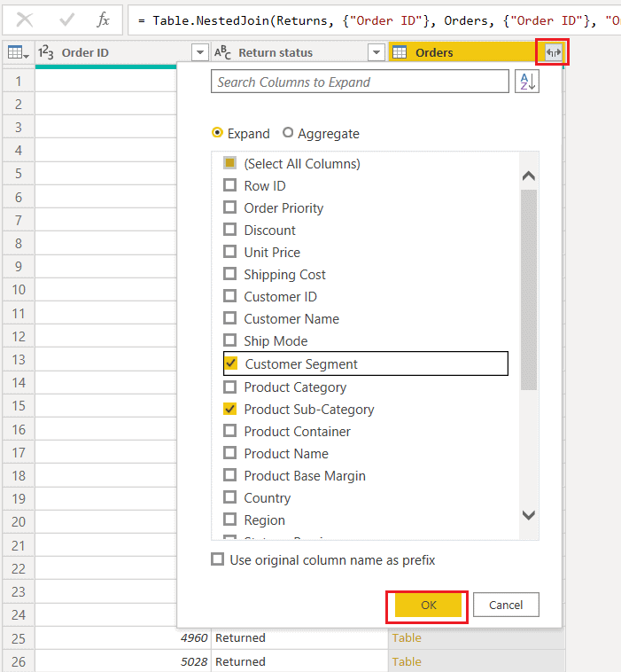Click Returned status in row 25
The width and height of the screenshot is (621, 672).
240,637
